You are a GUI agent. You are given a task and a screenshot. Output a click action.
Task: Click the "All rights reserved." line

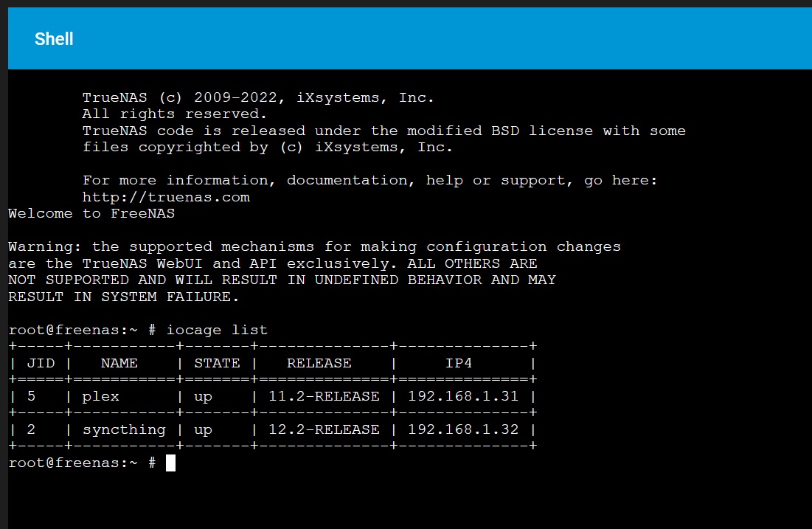pyautogui.click(x=175, y=114)
